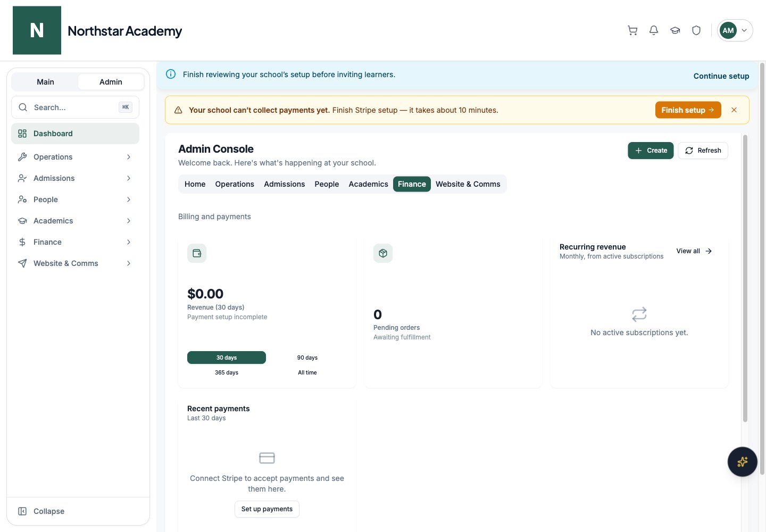This screenshot has height=532, width=766.
Task: Expand the Finance sidebar section
Action: pos(75,242)
